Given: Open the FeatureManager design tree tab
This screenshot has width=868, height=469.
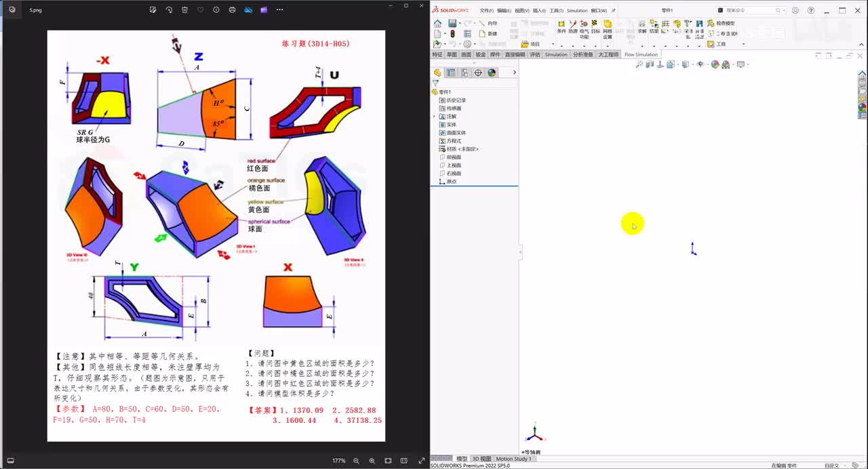Looking at the screenshot, I should coord(437,73).
